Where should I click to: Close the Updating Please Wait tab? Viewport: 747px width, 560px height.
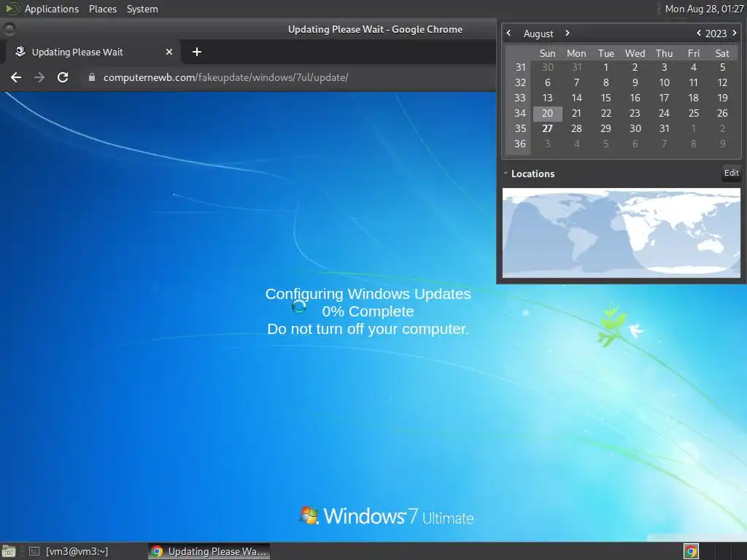pyautogui.click(x=169, y=52)
